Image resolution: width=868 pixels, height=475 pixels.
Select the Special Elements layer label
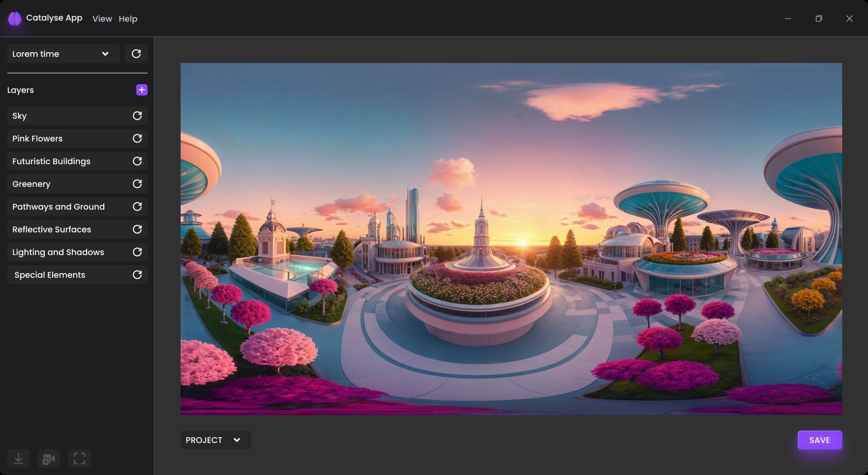click(50, 275)
